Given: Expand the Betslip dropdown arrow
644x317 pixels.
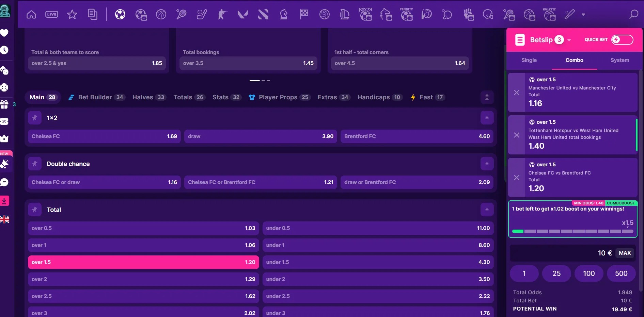Looking at the screenshot, I should (569, 40).
